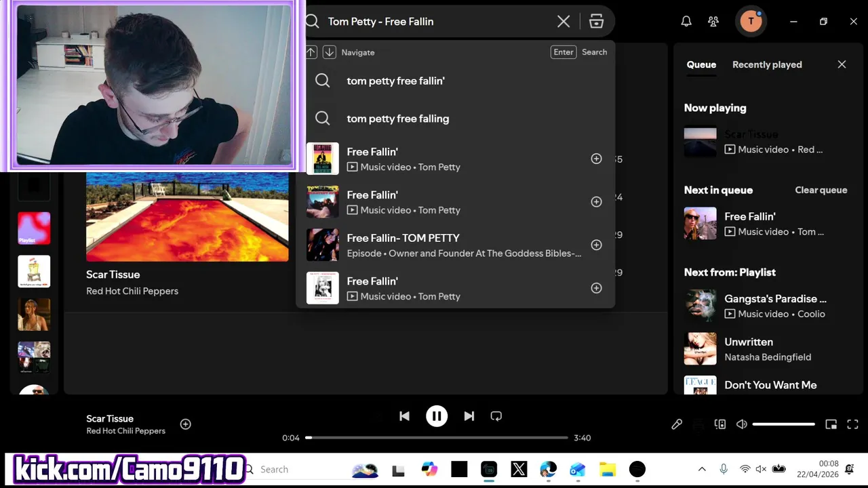868x488 pixels.
Task: Toggle repeat mode
Action: (496, 416)
